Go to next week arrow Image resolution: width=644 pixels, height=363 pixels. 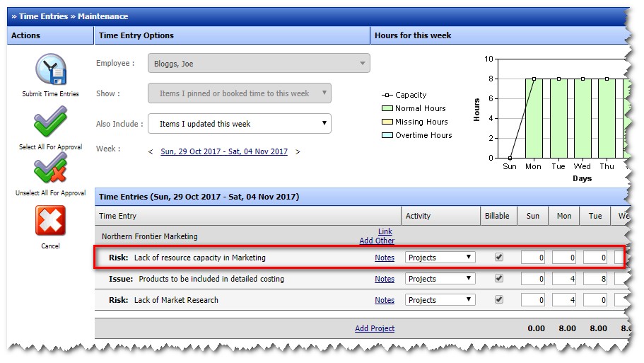tap(298, 151)
